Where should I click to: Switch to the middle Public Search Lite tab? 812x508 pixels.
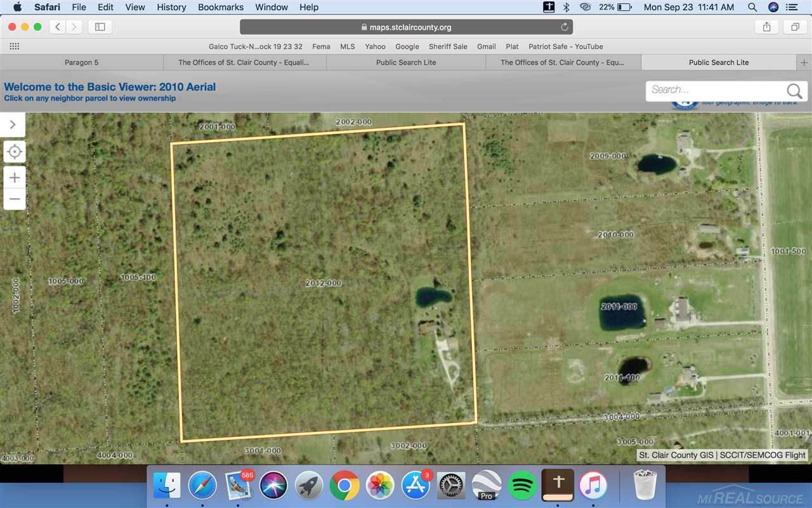(x=406, y=62)
